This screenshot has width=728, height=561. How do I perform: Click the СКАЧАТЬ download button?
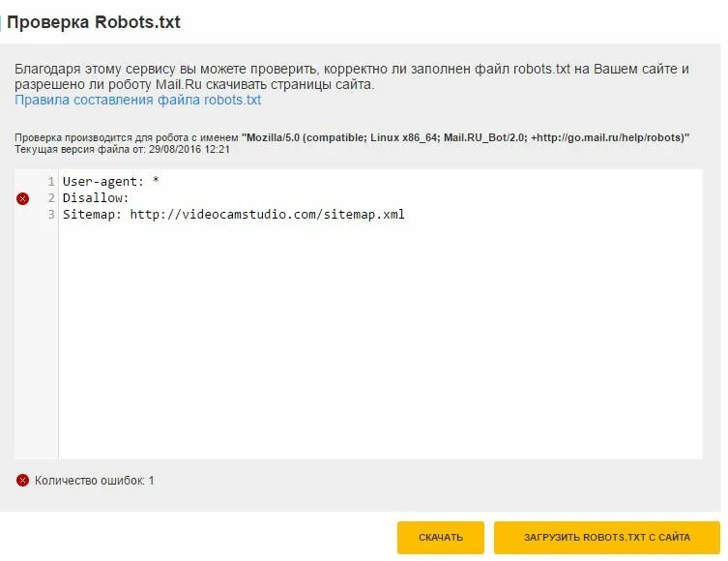coord(441,538)
